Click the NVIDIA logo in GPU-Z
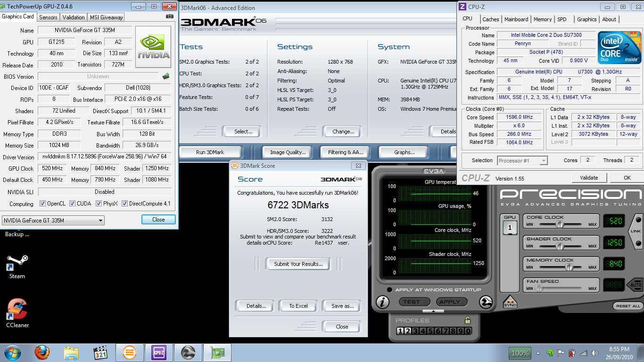This screenshot has height=362, width=644. pos(153,47)
